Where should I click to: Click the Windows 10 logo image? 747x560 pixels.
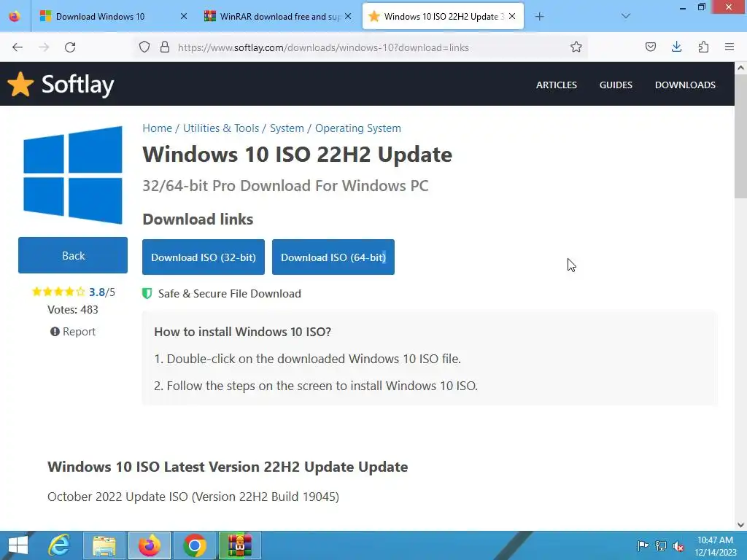click(x=73, y=175)
